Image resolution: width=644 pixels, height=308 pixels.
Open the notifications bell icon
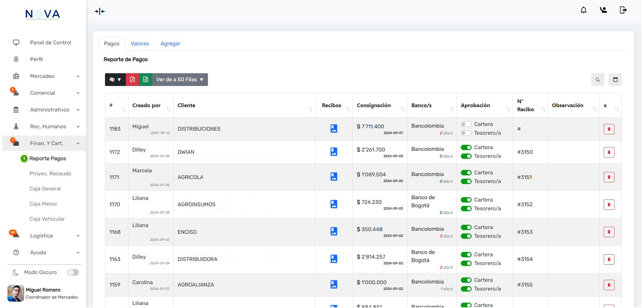tap(583, 10)
